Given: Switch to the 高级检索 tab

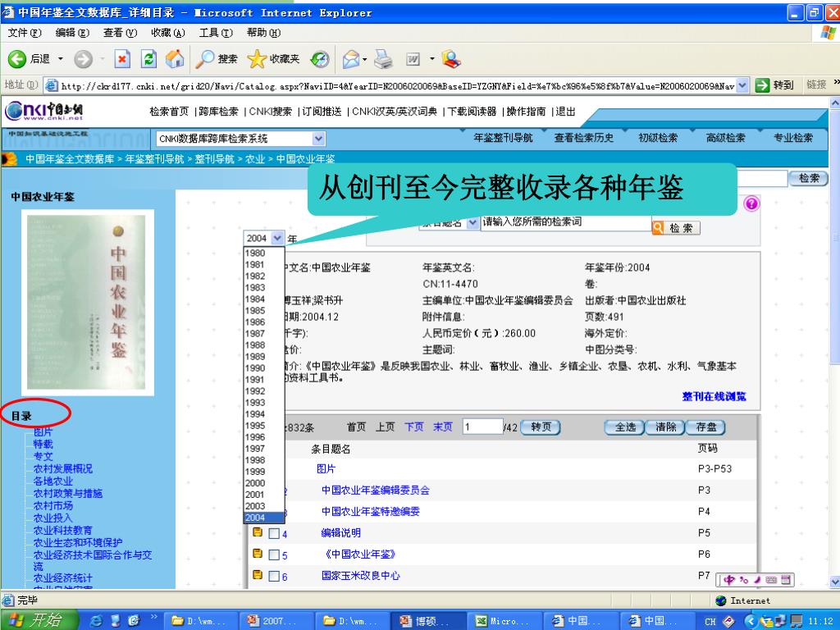Looking at the screenshot, I should click(x=725, y=138).
